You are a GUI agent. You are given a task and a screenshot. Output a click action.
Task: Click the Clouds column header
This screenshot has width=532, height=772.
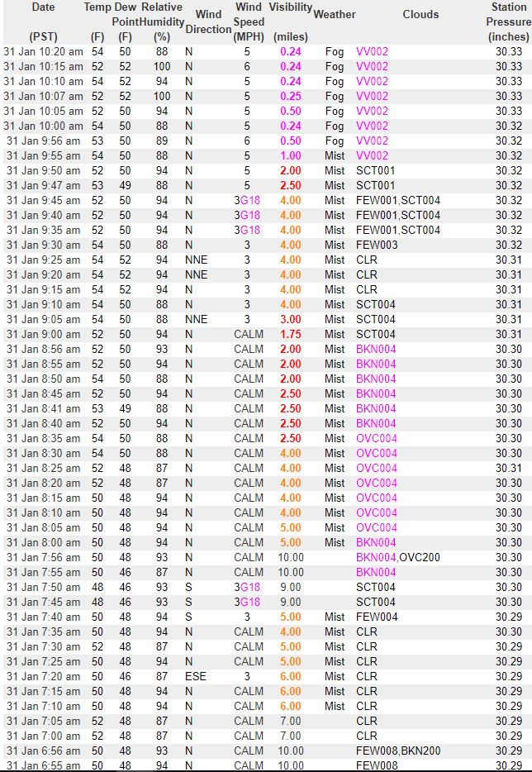pyautogui.click(x=420, y=15)
